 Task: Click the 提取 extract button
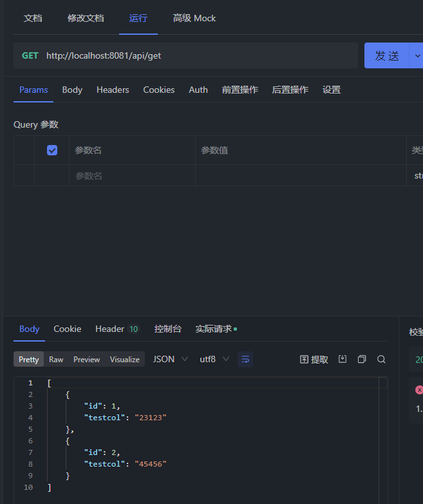click(x=314, y=359)
